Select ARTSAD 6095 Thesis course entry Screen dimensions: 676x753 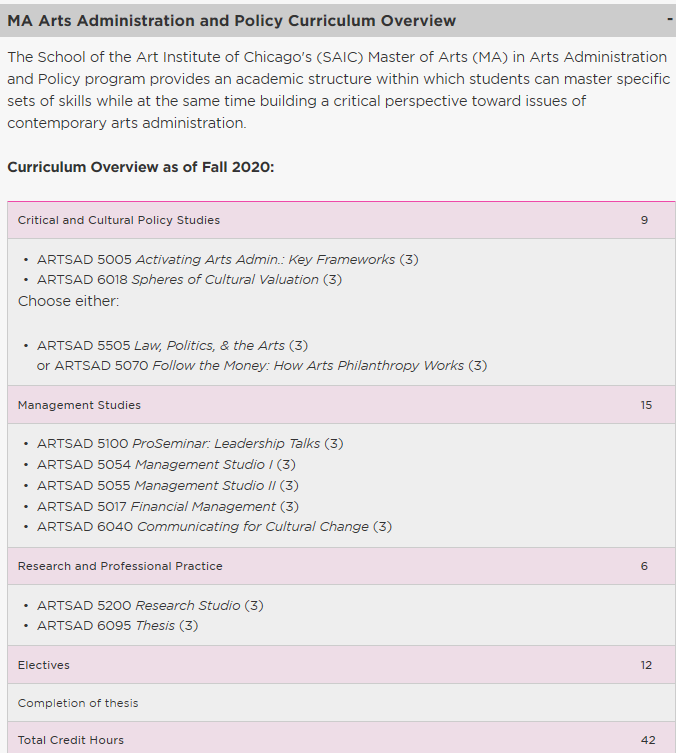(x=118, y=625)
